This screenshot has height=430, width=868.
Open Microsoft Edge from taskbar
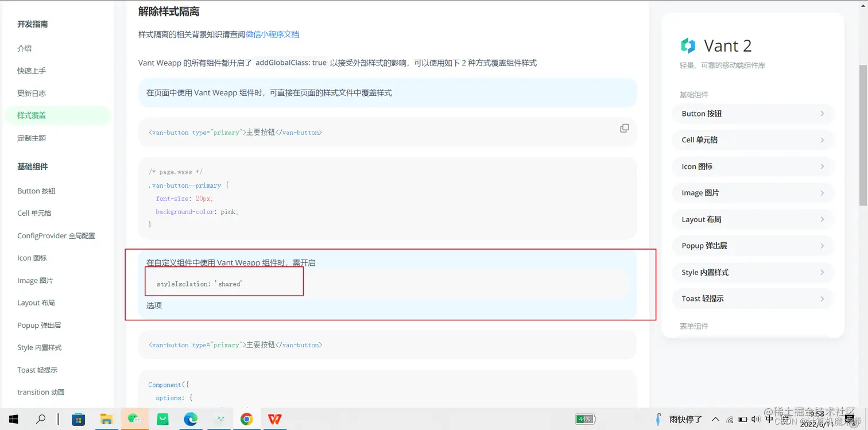tap(191, 419)
